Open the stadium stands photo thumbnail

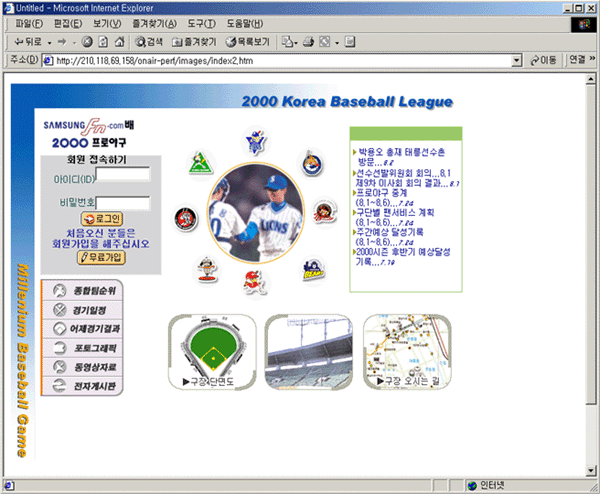coord(309,352)
